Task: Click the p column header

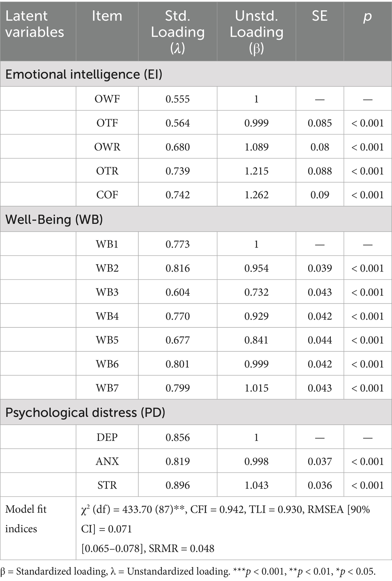Action: (x=367, y=31)
